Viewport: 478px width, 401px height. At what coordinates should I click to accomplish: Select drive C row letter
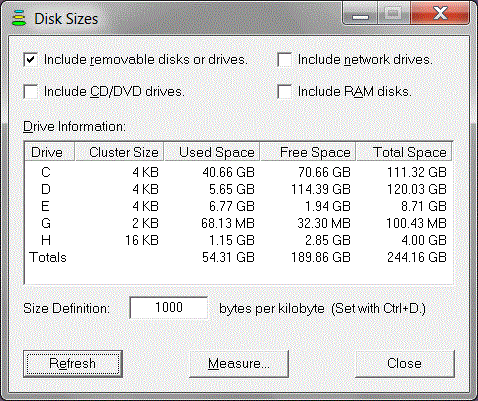[46, 172]
